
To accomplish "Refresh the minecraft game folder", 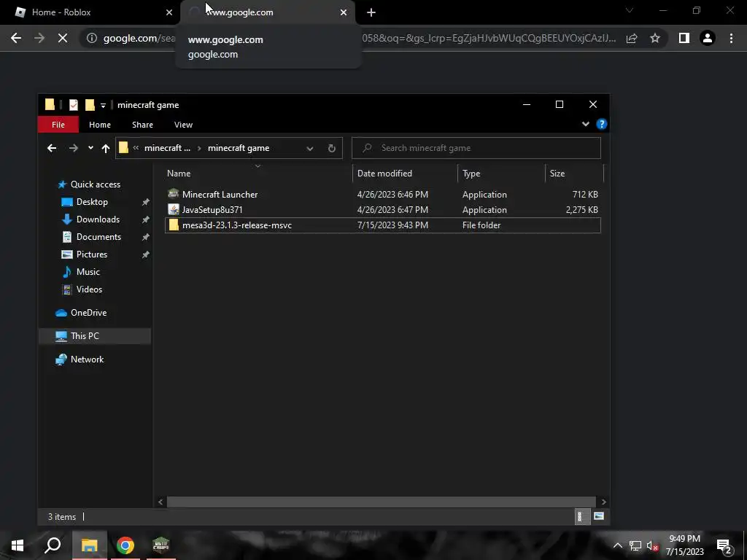I will click(x=332, y=148).
